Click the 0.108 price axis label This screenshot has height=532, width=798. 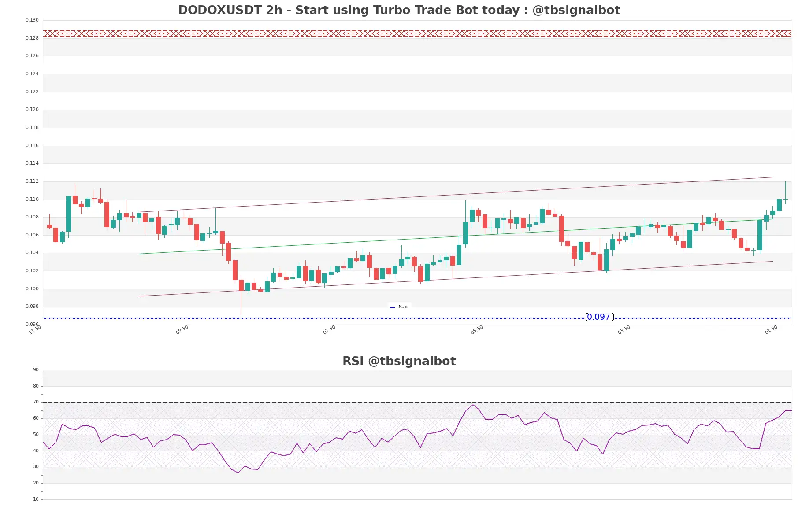pos(32,217)
